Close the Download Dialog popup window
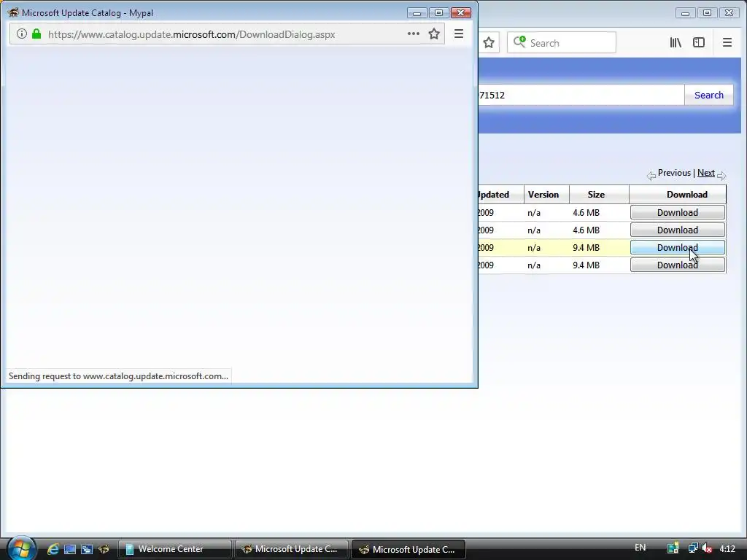 (x=461, y=13)
